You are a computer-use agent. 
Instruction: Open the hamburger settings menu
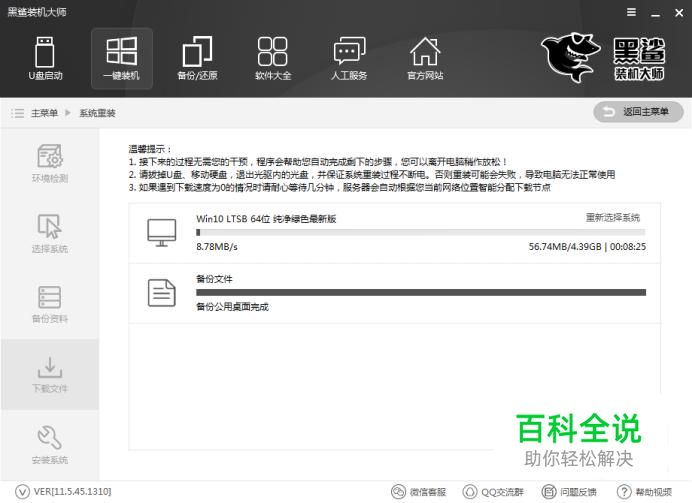point(632,12)
